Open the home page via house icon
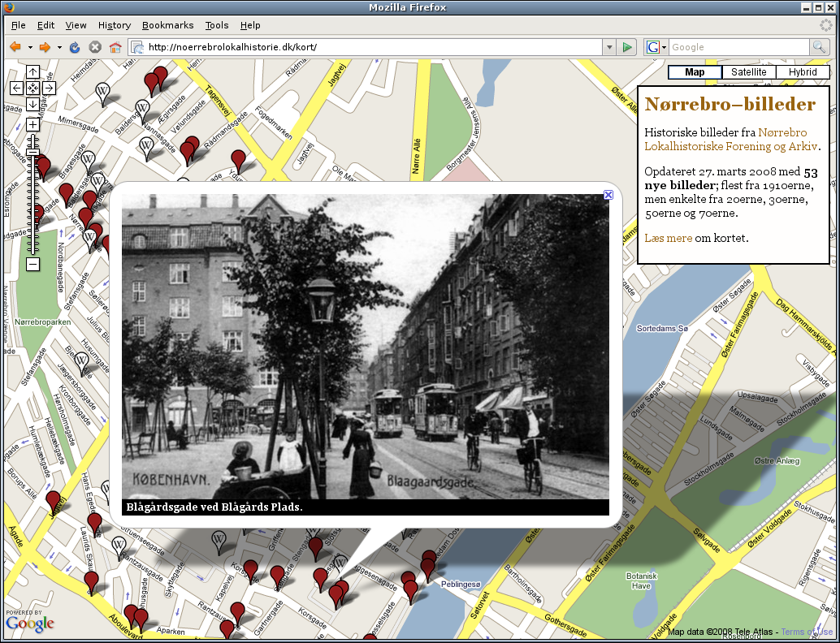 pos(115,47)
